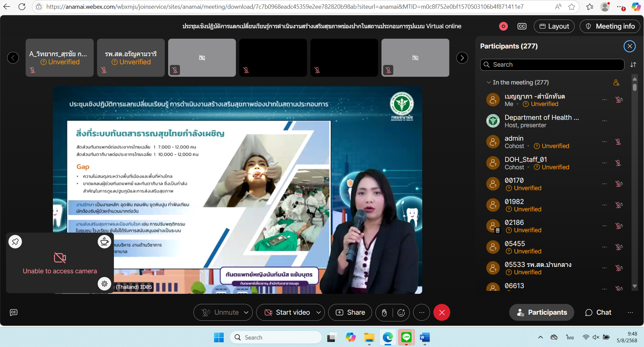Toggle Start video button
The width and height of the screenshot is (644, 347).
coord(287,313)
